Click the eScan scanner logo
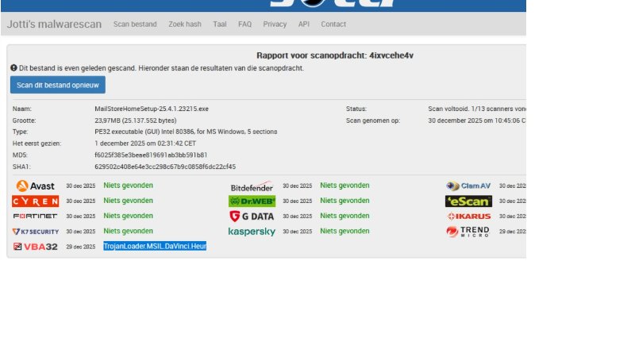Image resolution: width=635 pixels, height=364 pixels. pyautogui.click(x=468, y=201)
